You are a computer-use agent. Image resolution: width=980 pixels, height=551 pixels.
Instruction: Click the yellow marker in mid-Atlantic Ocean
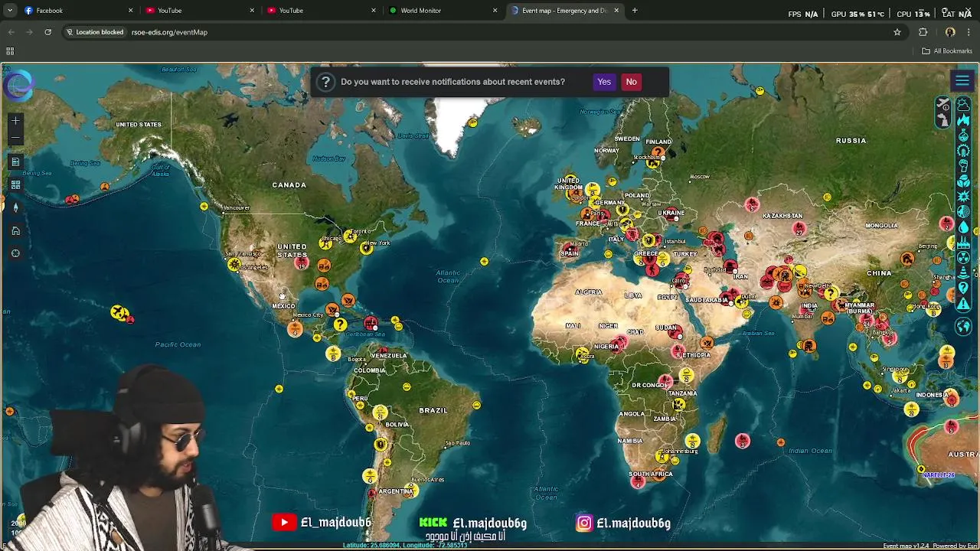pyautogui.click(x=484, y=262)
